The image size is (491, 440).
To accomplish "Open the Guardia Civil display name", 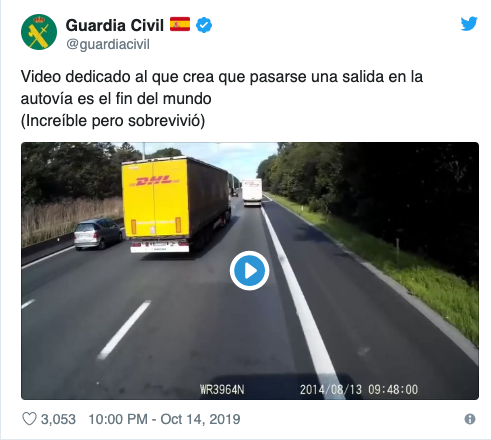I will point(115,25).
